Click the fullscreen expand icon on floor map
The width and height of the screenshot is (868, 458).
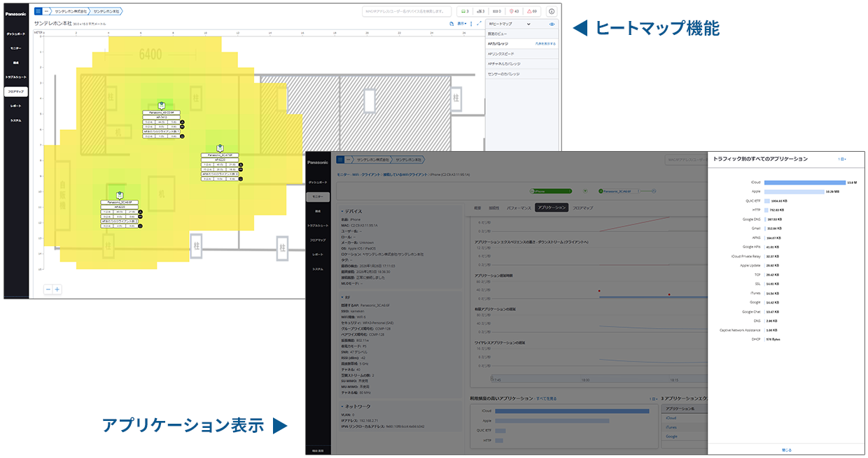[x=479, y=24]
